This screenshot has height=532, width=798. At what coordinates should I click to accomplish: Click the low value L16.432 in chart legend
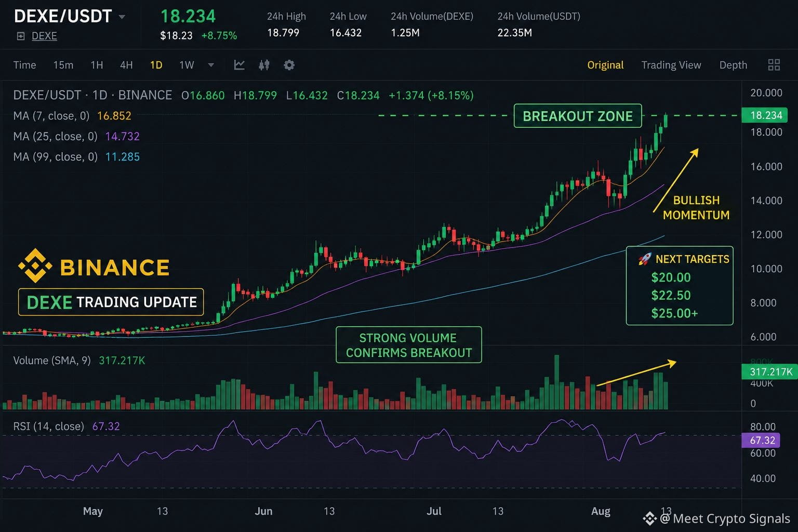tap(307, 96)
